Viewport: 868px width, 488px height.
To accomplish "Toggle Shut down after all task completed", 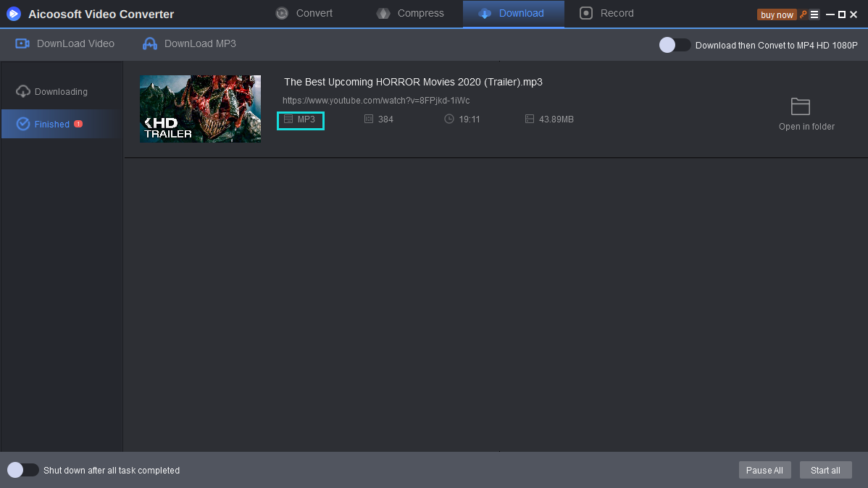I will tap(22, 470).
